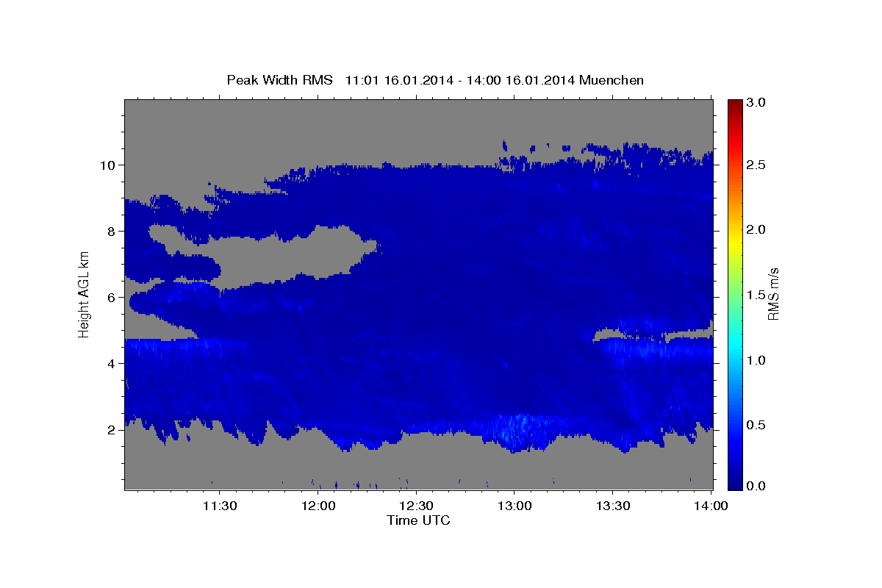Select the 13:30 time tick label
This screenshot has width=882, height=588.
[614, 506]
